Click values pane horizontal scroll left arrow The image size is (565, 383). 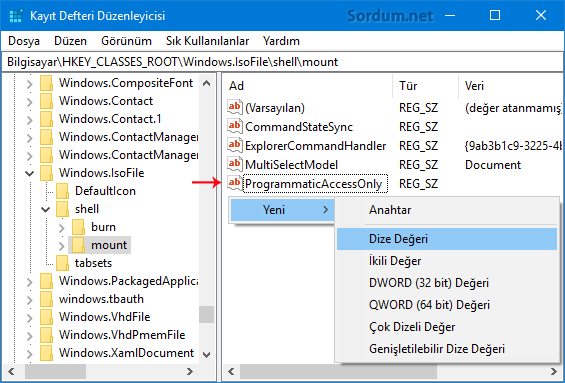(x=231, y=371)
